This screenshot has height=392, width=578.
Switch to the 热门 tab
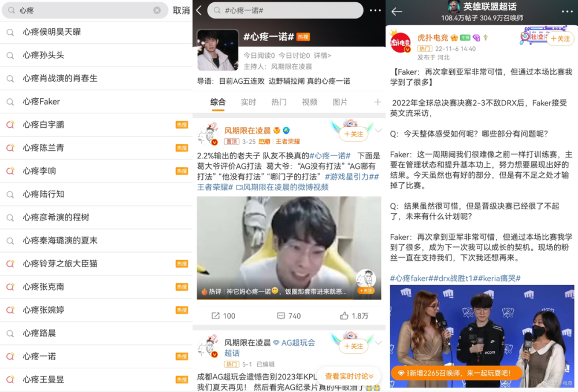click(279, 102)
